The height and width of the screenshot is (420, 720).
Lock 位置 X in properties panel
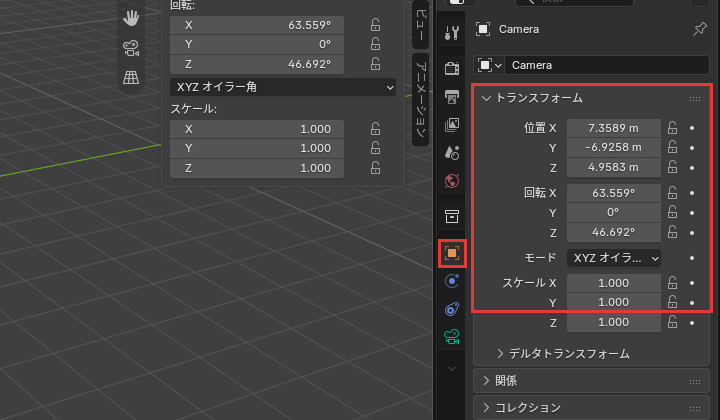coord(672,128)
